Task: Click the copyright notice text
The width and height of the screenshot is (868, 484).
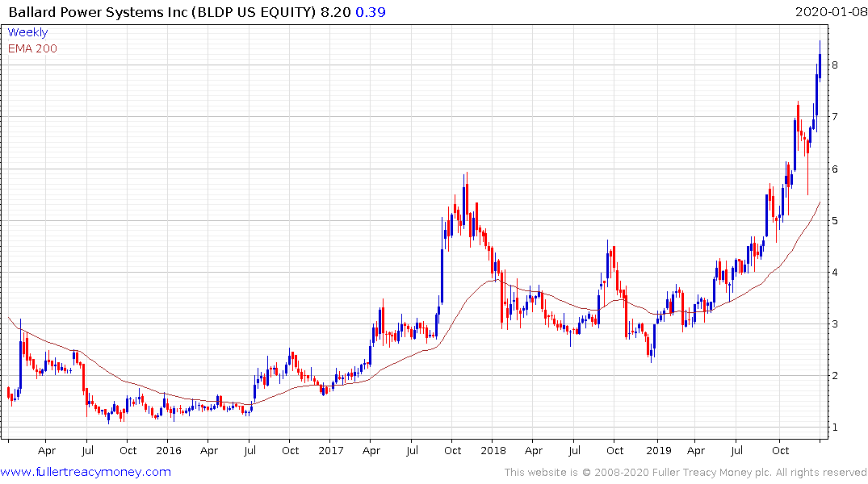Action: [x=686, y=473]
